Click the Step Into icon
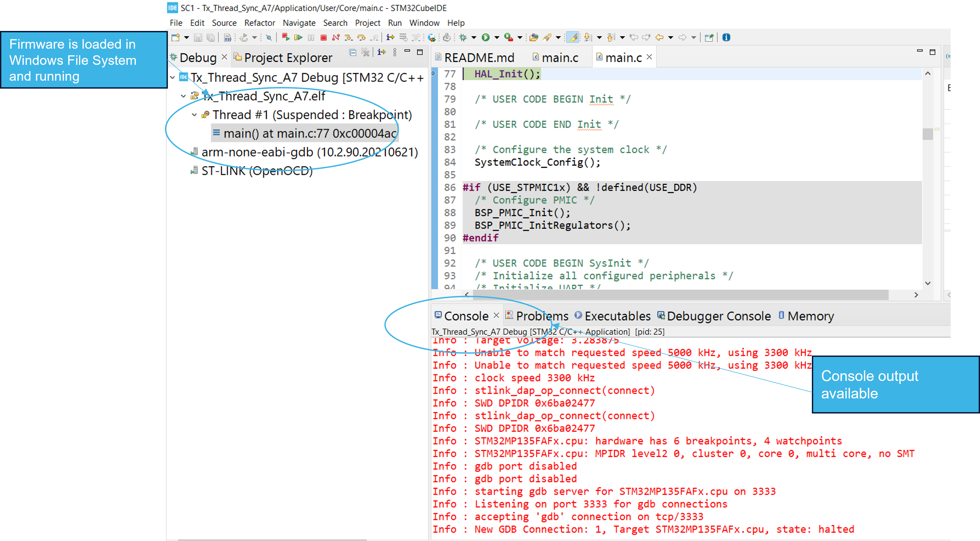This screenshot has width=980, height=541. coord(348,37)
